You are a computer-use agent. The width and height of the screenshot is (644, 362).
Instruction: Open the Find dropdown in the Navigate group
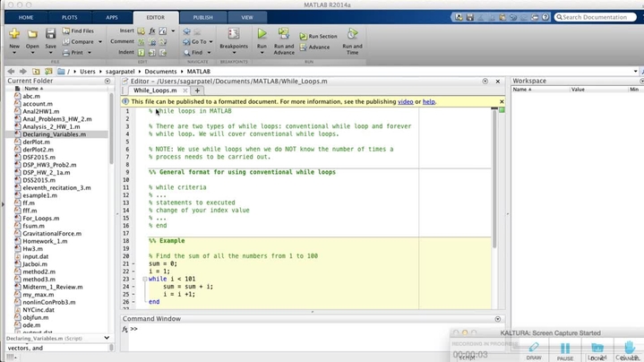coord(209,53)
